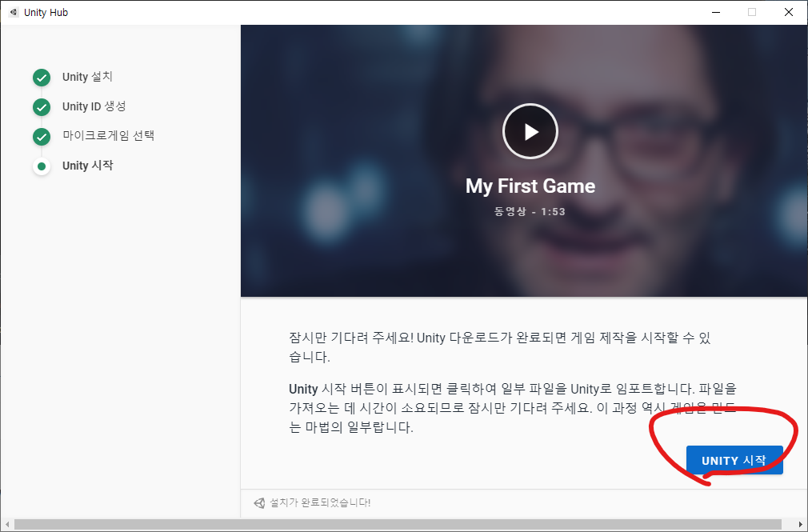This screenshot has width=808, height=532.
Task: Play the My First Game video
Action: (x=530, y=131)
